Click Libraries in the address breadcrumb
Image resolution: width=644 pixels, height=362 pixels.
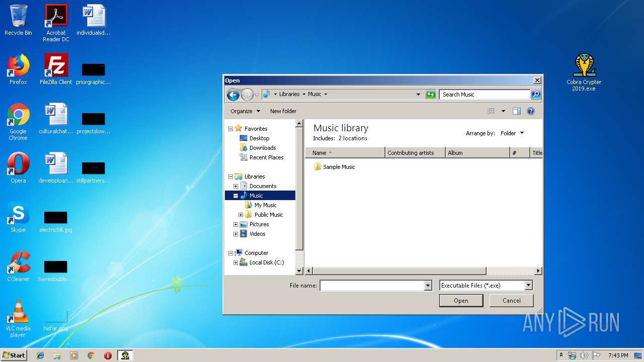tap(289, 94)
